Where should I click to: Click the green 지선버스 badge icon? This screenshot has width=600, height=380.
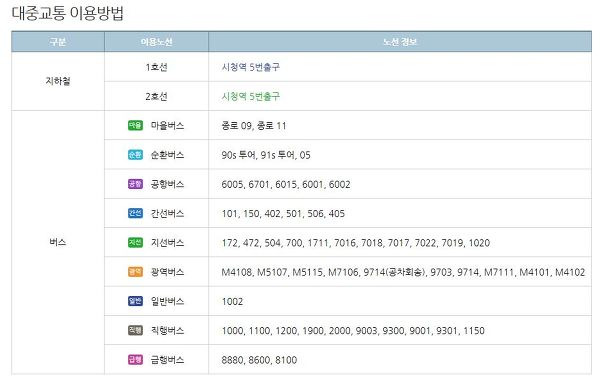tap(135, 243)
